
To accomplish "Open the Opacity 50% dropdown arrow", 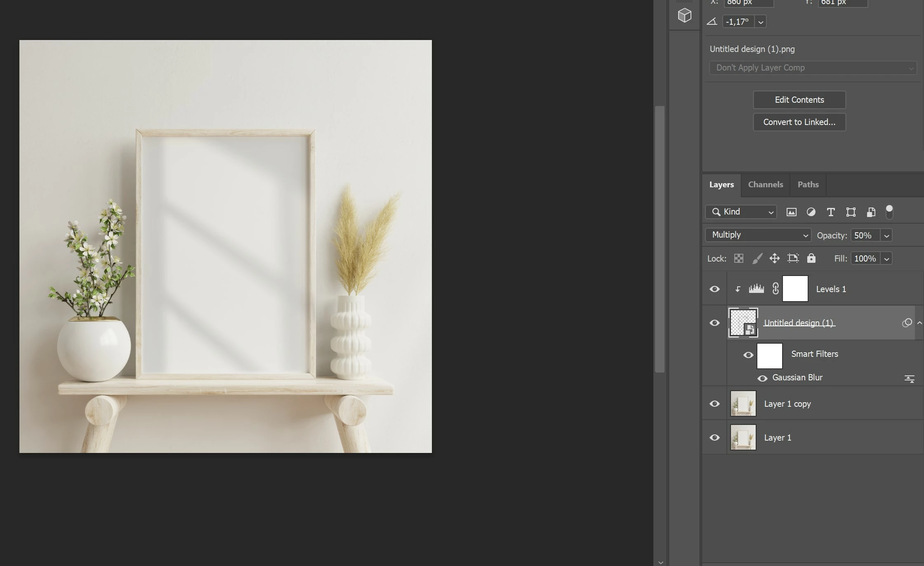I will (886, 236).
